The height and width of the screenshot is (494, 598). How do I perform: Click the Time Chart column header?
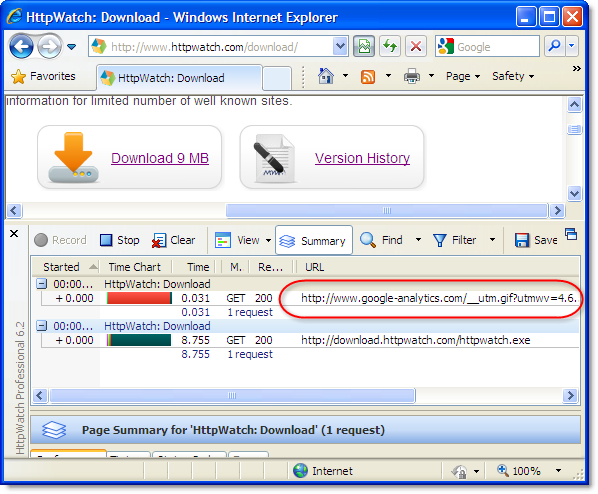[x=135, y=267]
